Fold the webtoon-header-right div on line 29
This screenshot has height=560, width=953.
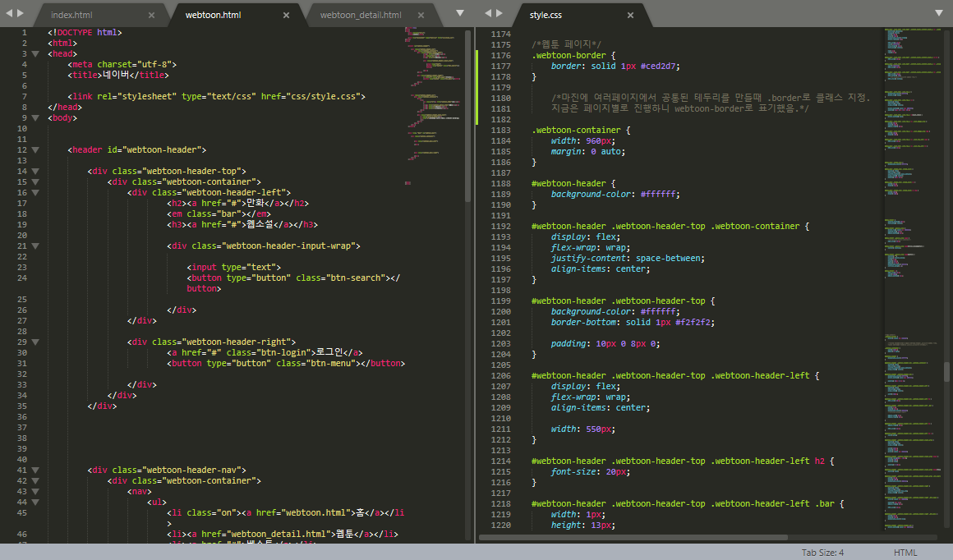point(35,342)
